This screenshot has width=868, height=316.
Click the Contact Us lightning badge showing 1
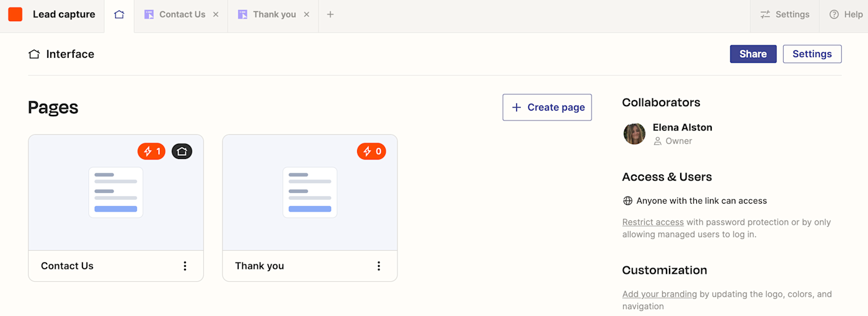(x=151, y=151)
